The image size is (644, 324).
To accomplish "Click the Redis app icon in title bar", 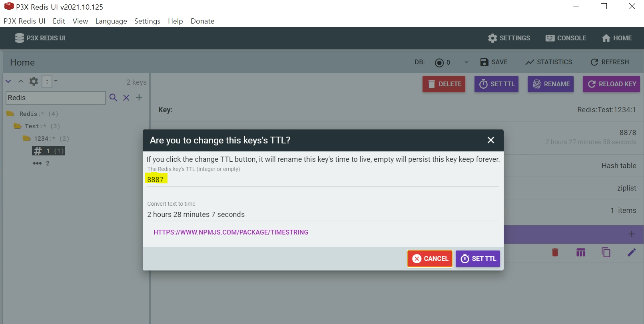I will pyautogui.click(x=9, y=6).
